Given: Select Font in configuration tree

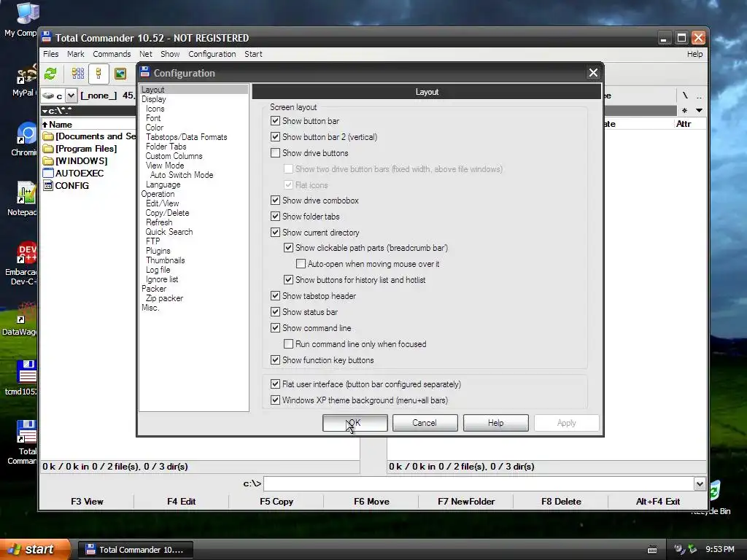Looking at the screenshot, I should click(153, 118).
